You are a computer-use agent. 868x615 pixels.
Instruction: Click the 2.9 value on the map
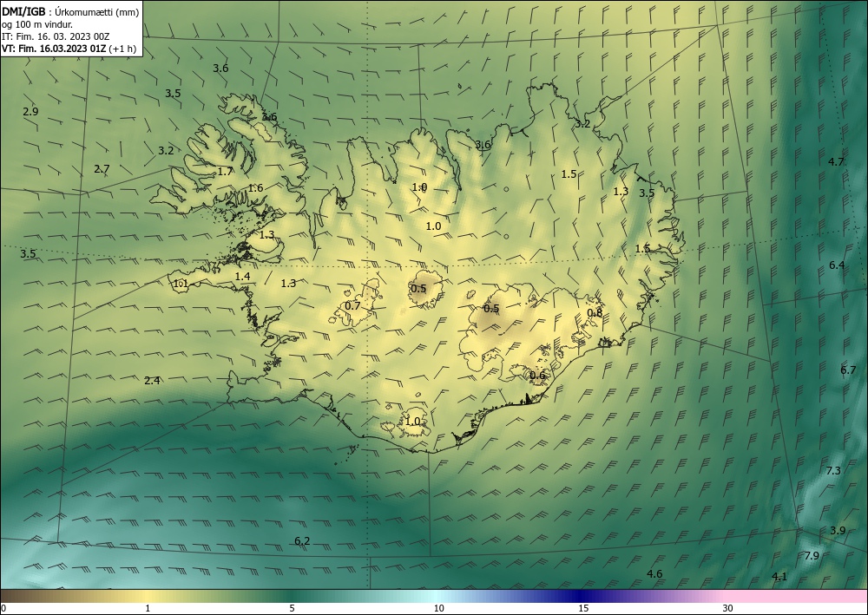click(x=31, y=111)
